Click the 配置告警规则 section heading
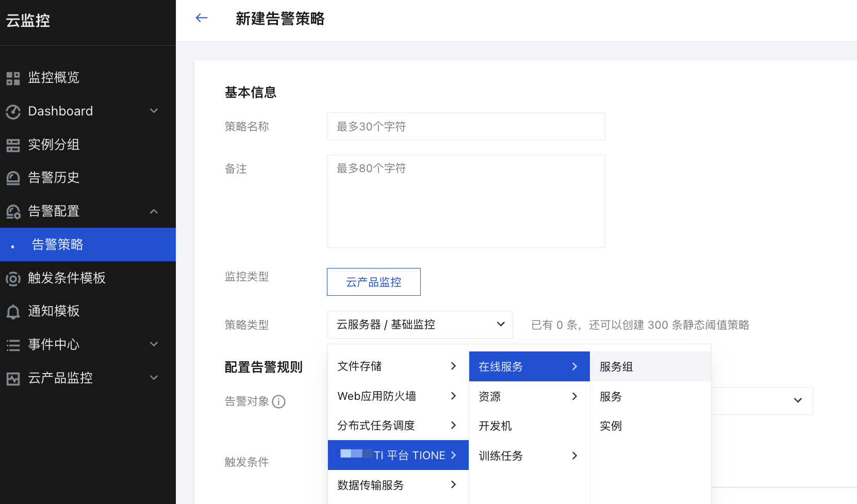The image size is (857, 504). tap(263, 367)
